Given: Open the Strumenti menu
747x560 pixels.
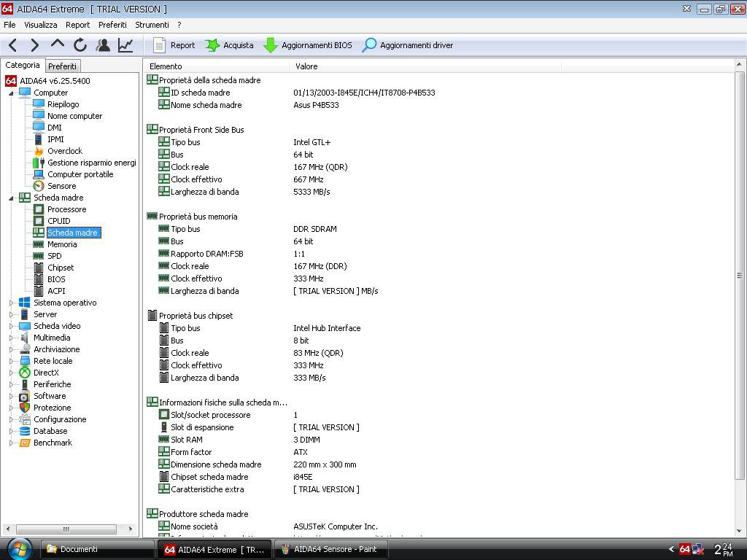Looking at the screenshot, I should click(x=152, y=25).
